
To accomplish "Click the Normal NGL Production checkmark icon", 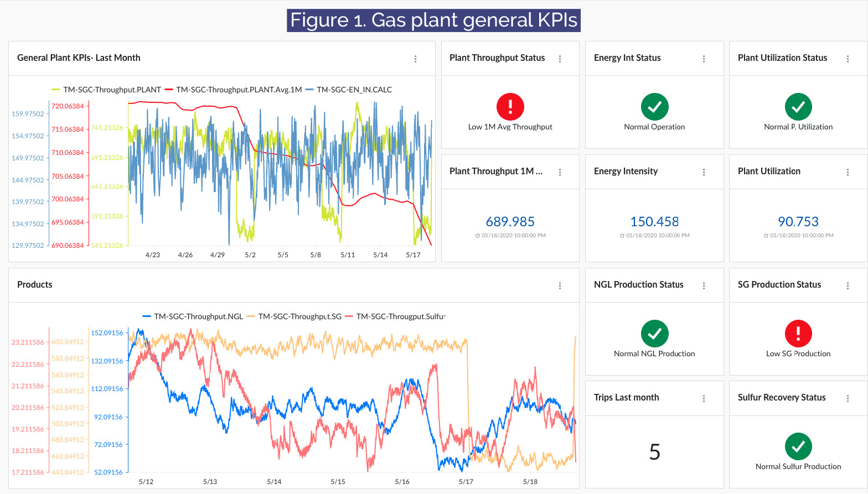I will point(654,334).
